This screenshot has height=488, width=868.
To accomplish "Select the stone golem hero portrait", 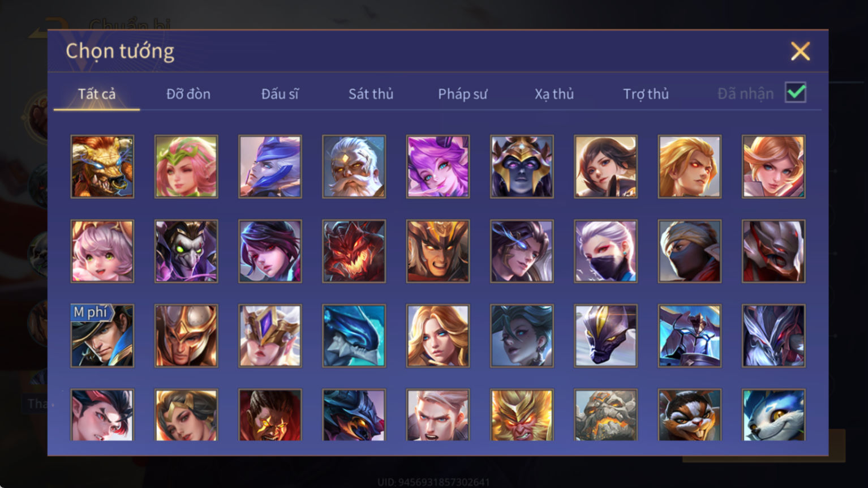I will 605,415.
